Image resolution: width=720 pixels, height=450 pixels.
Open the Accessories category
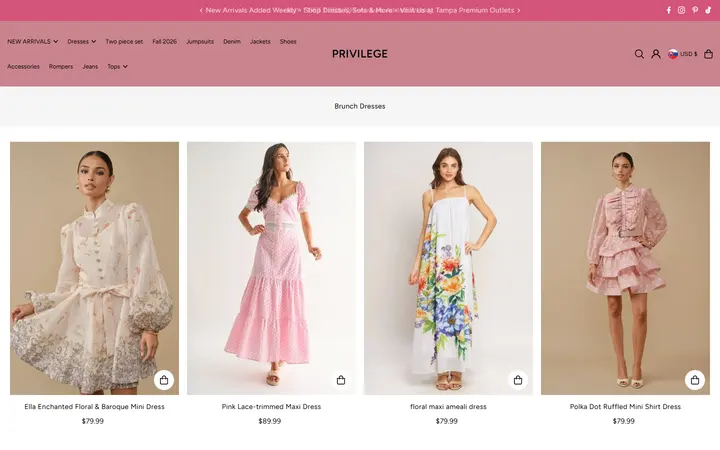click(x=23, y=67)
